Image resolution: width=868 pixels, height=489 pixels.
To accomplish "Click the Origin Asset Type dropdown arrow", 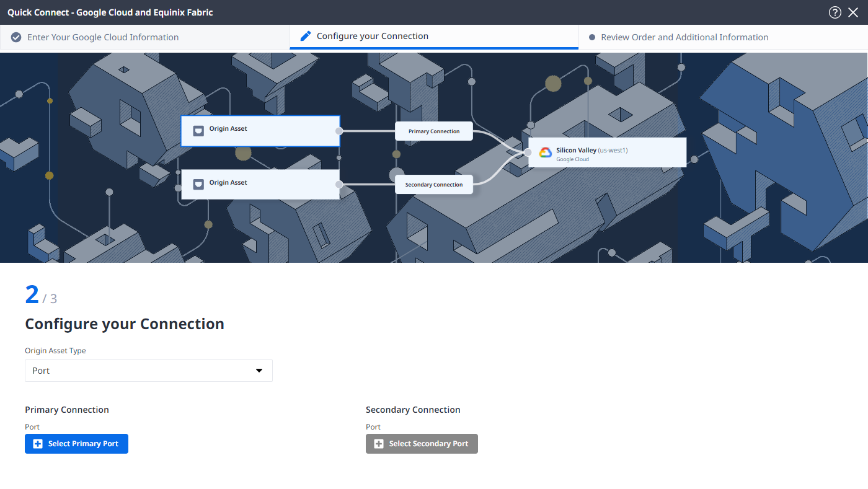I will coord(260,371).
